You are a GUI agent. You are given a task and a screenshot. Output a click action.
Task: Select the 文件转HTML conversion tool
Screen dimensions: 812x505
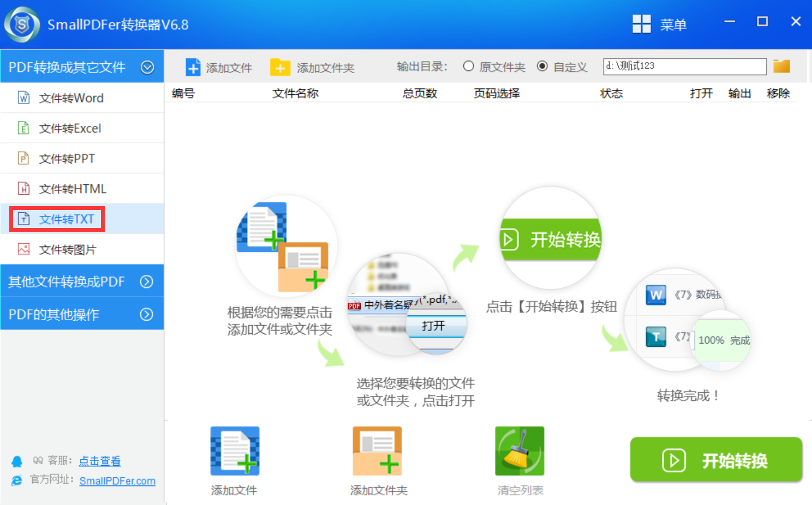pos(71,188)
